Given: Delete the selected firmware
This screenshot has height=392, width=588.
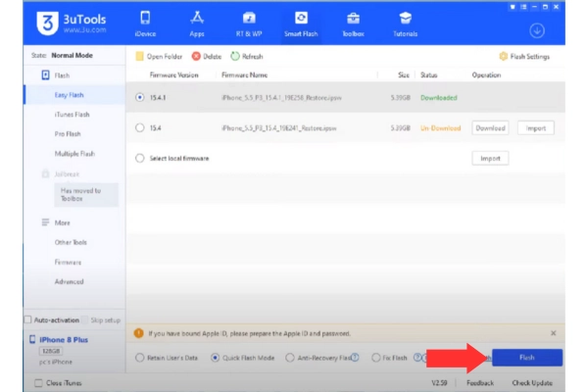Looking at the screenshot, I should 209,57.
